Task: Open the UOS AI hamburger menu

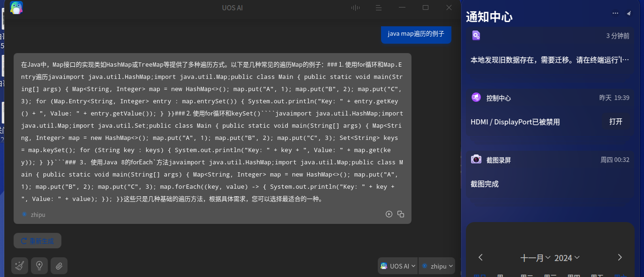Action: pos(379,8)
